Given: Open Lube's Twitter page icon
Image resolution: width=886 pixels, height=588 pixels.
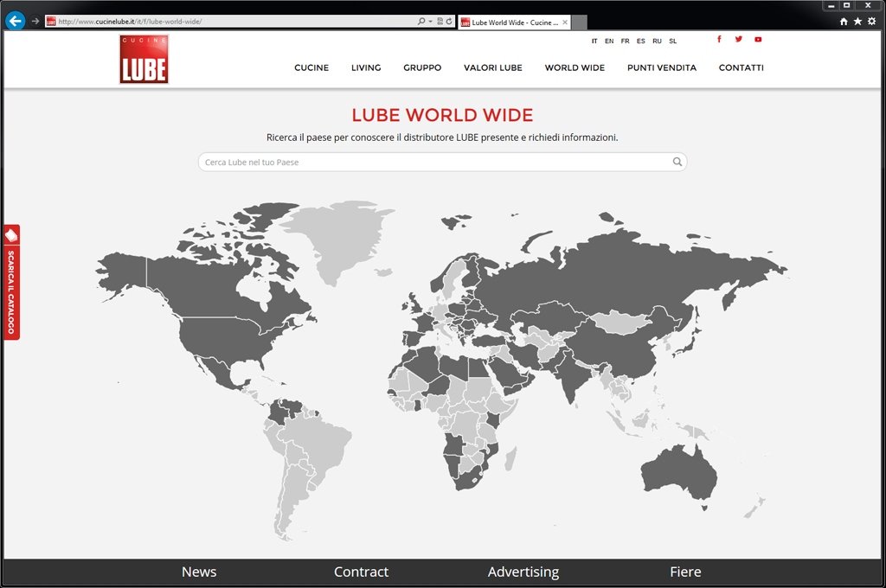Looking at the screenshot, I should coord(739,40).
